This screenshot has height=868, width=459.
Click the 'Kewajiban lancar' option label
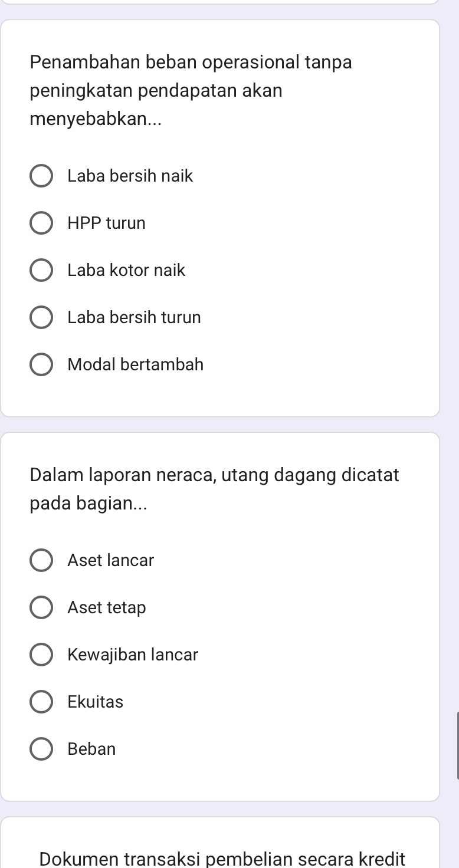133,655
